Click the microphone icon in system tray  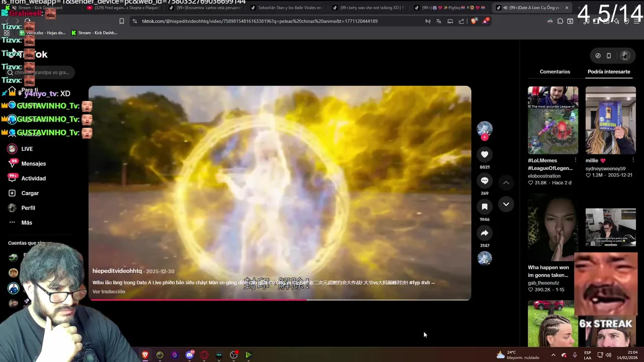point(575,355)
